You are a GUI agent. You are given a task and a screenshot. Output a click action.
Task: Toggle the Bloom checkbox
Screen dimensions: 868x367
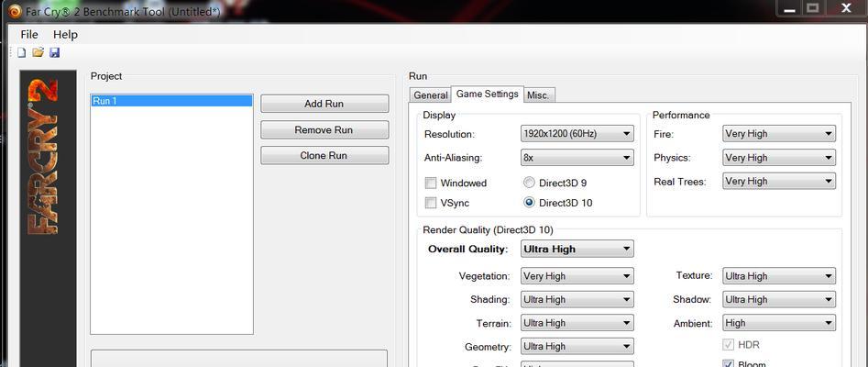729,363
